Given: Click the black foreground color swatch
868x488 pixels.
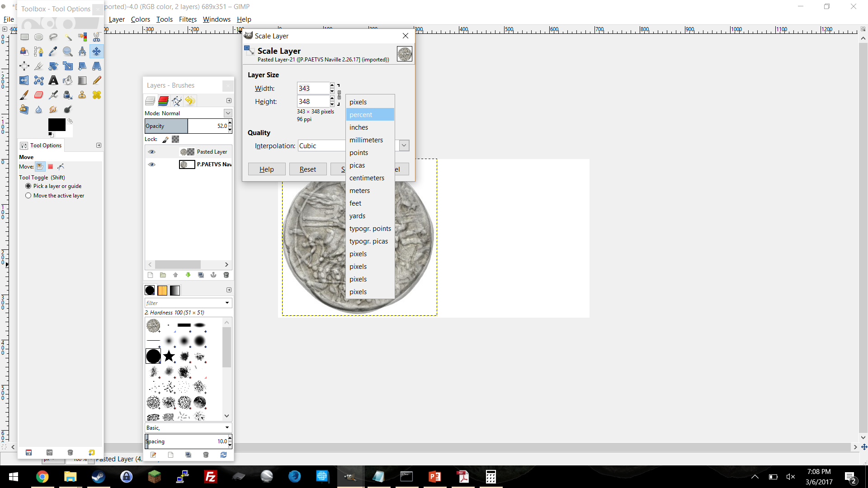Looking at the screenshot, I should click(57, 124).
